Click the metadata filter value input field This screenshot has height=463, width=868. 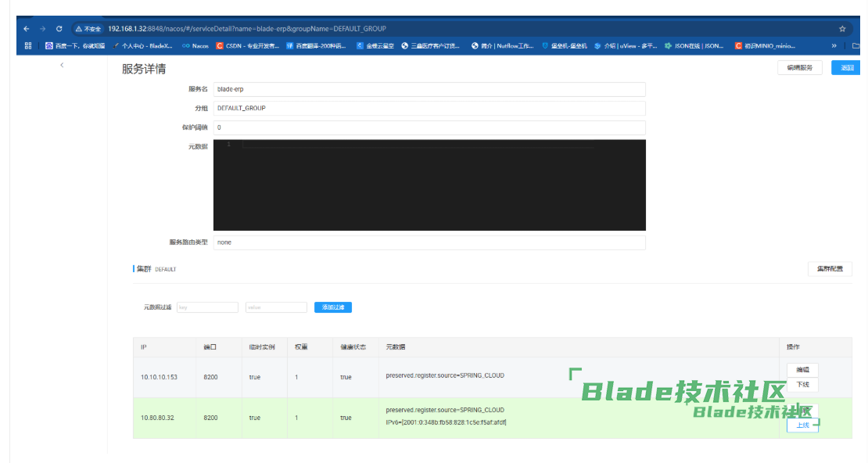(276, 307)
